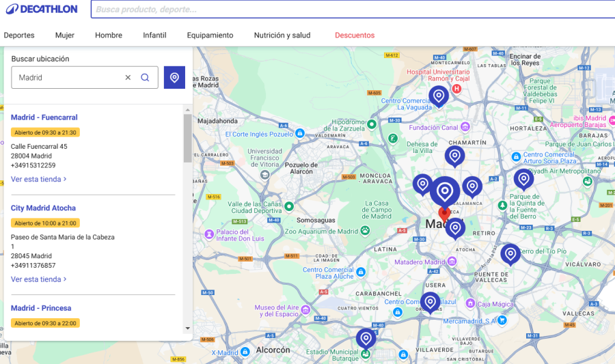Click the Decathlon logo
This screenshot has width=615, height=364.
point(40,10)
